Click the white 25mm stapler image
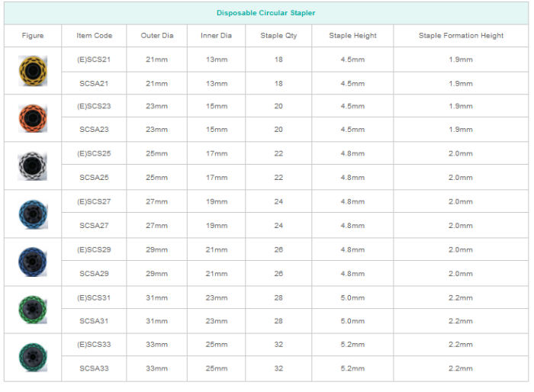The width and height of the screenshot is (534, 392). (x=33, y=165)
